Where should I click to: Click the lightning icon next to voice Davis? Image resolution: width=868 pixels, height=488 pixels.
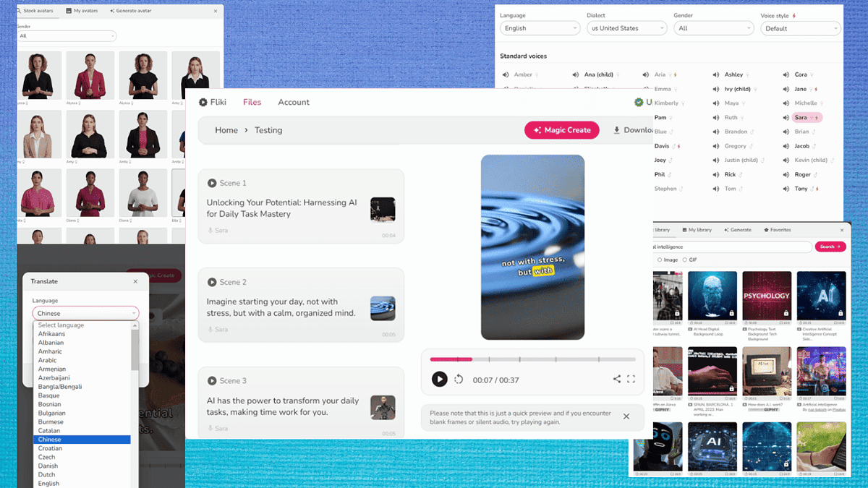[678, 146]
